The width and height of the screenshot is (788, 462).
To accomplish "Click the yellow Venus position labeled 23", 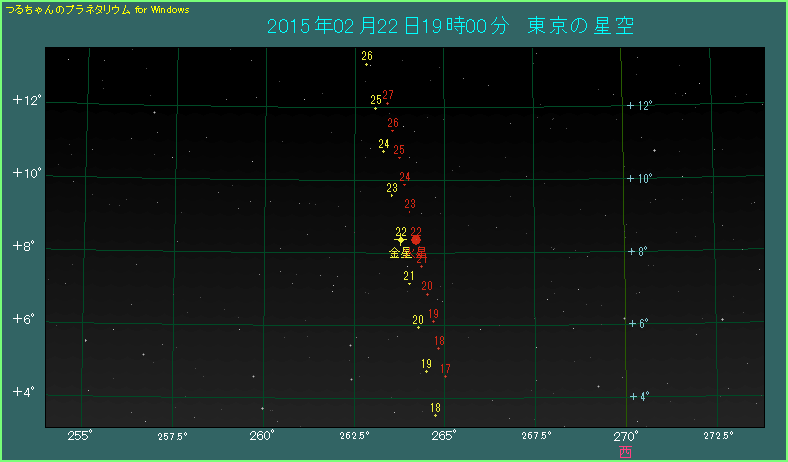I will pyautogui.click(x=391, y=188).
